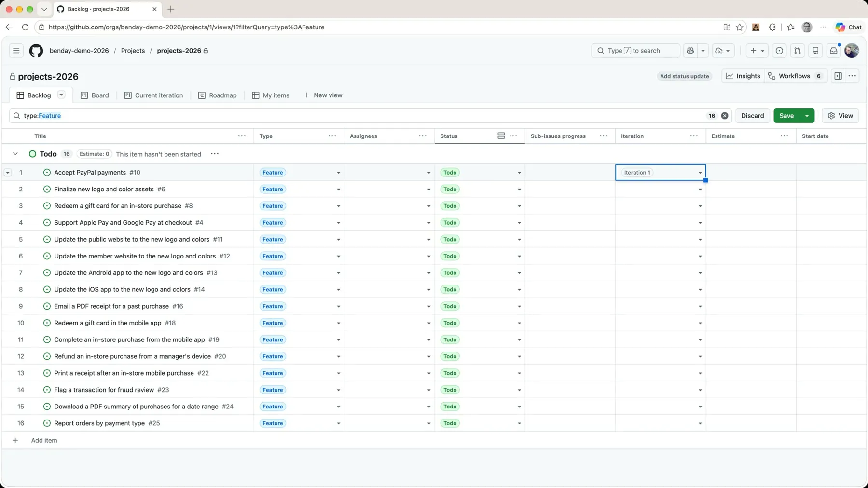The image size is (868, 488).
Task: Click Add status update
Action: tap(684, 76)
